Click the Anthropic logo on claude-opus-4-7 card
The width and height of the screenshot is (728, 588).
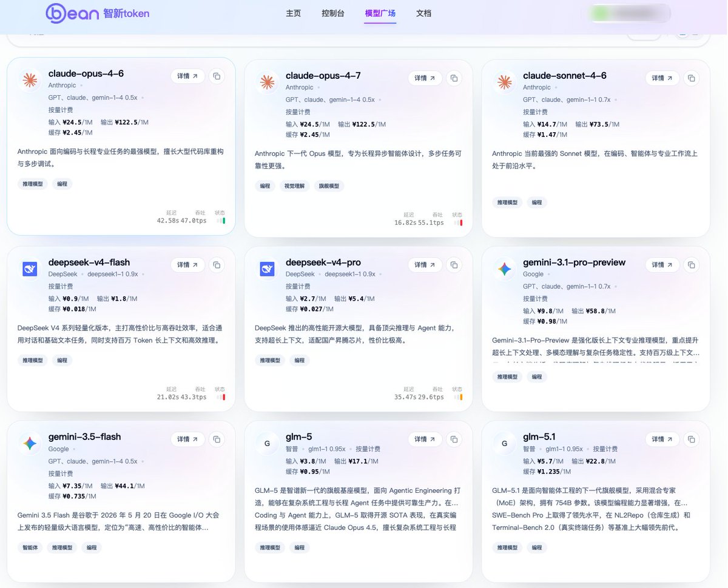click(267, 82)
